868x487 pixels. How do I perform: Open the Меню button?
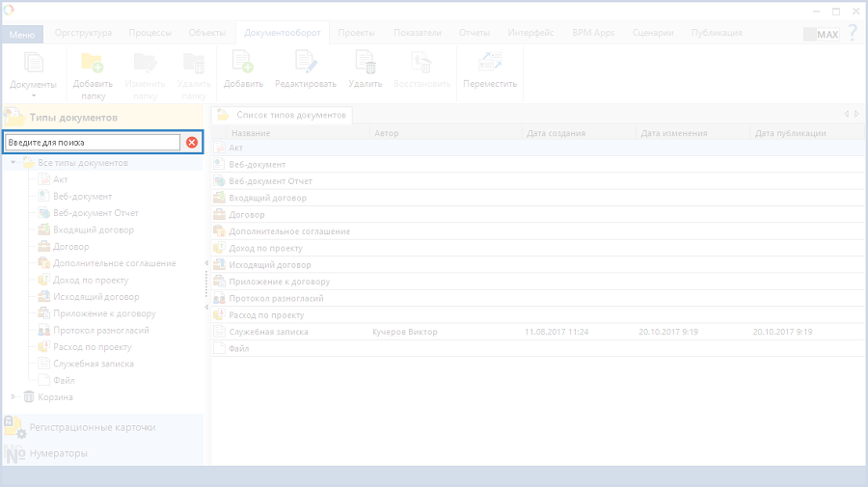tap(21, 34)
